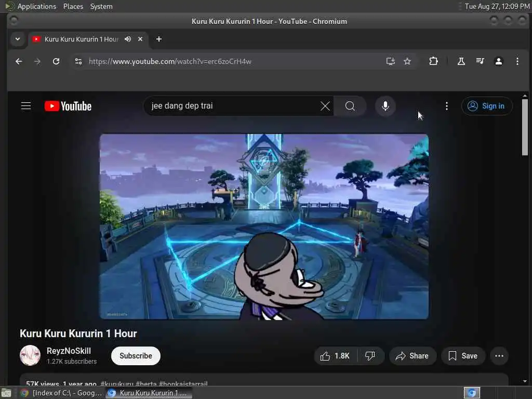Click the clock Tue Aug 27
Screen dimensions: 532x399
click(497, 6)
